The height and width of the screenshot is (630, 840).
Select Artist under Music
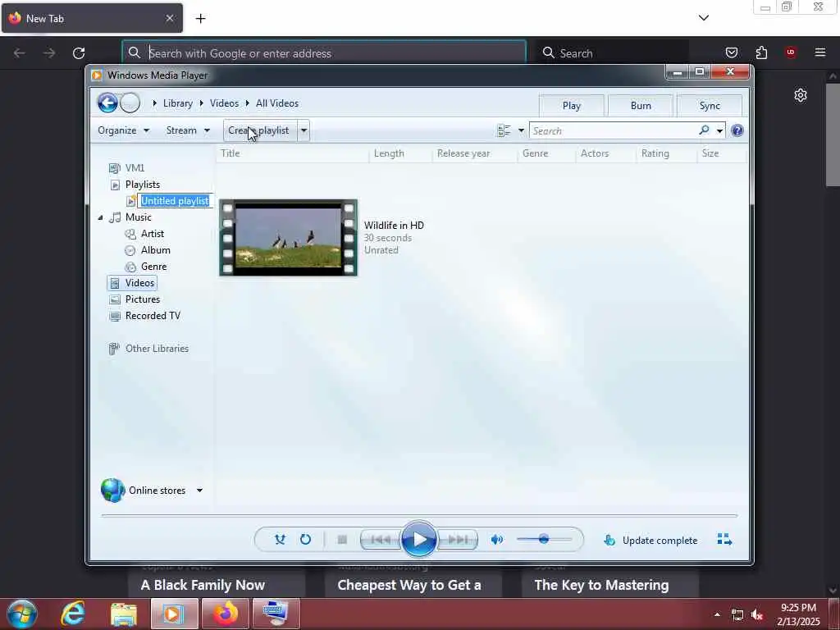(x=152, y=234)
